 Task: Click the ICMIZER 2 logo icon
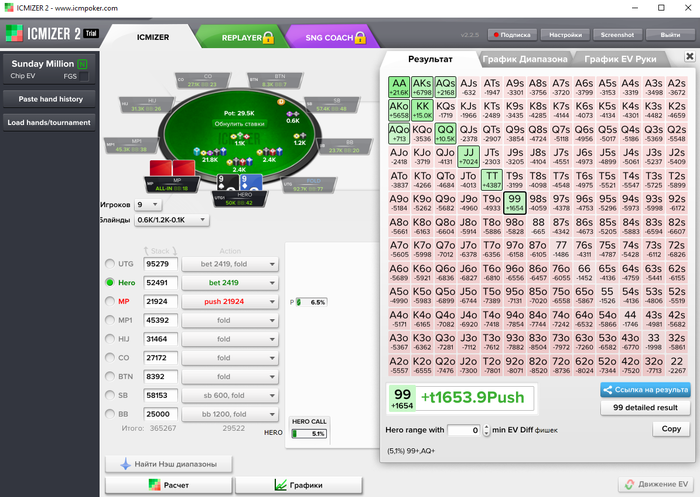point(14,34)
